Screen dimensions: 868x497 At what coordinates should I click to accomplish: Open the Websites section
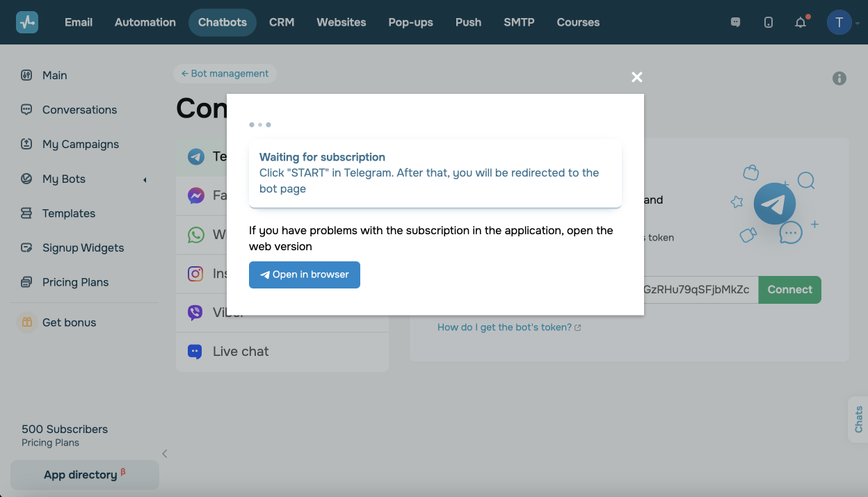click(341, 22)
